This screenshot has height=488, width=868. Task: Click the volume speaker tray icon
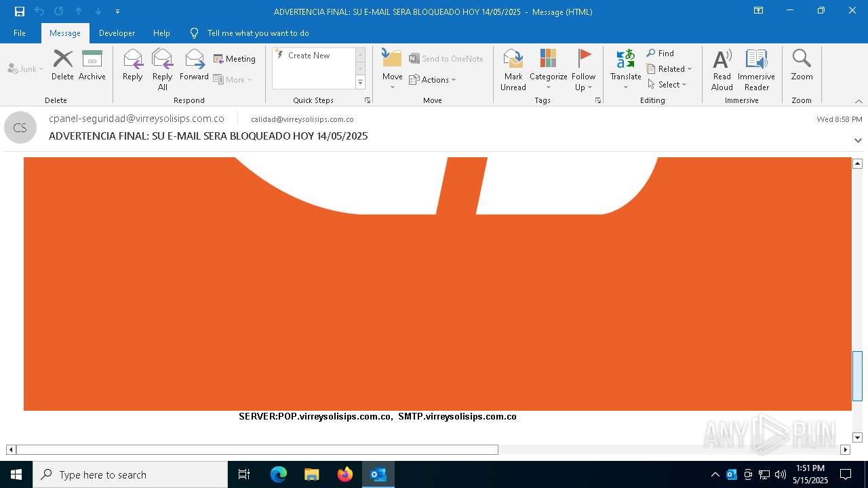781,474
